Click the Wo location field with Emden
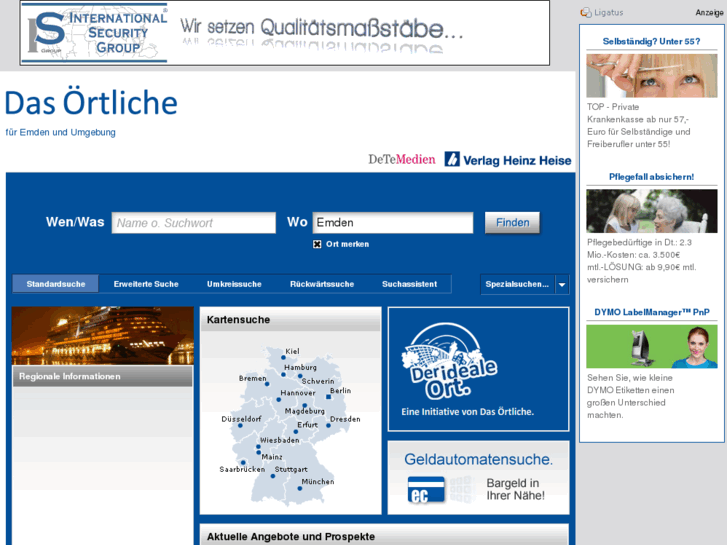Image resolution: width=727 pixels, height=545 pixels. (393, 223)
